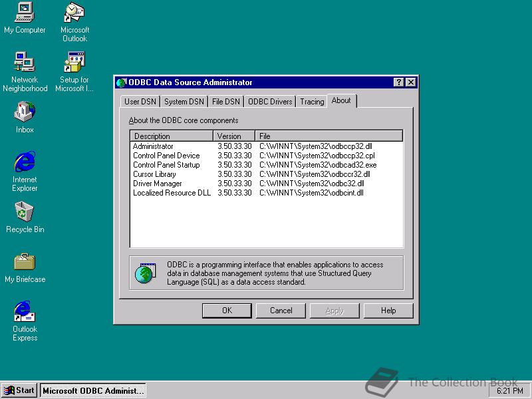The width and height of the screenshot is (532, 399).
Task: Select the Microsoft Outlook desktop shortcut
Action: point(74,22)
